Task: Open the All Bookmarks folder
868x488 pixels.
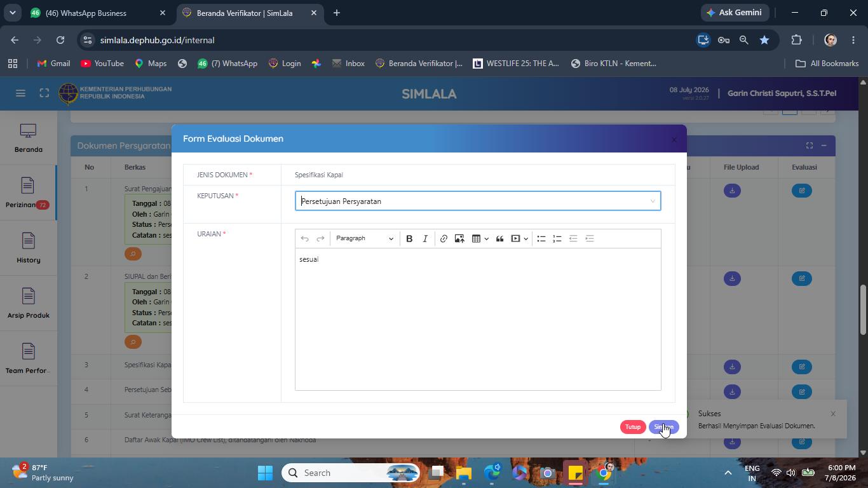Action: [827, 64]
